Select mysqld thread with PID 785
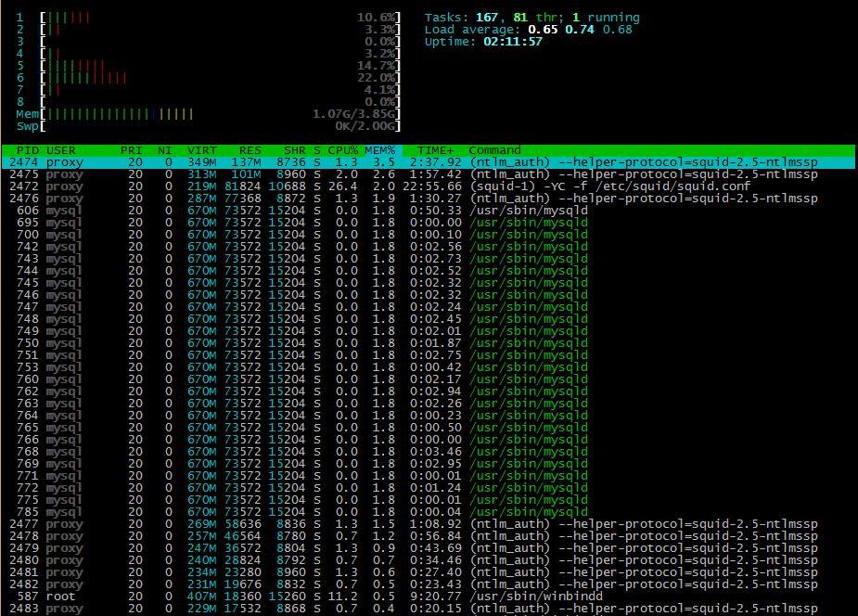 [x=429, y=511]
